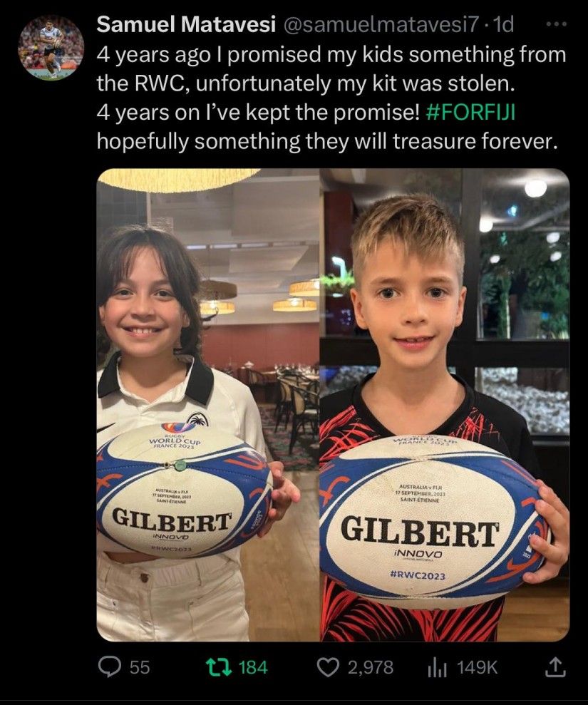Click the GILBERT ball in right photo
Viewport: 588px width, 705px height.
coord(434,522)
